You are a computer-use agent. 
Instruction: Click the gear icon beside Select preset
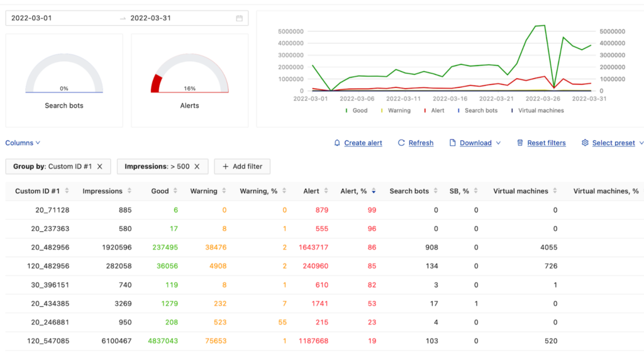click(x=585, y=143)
